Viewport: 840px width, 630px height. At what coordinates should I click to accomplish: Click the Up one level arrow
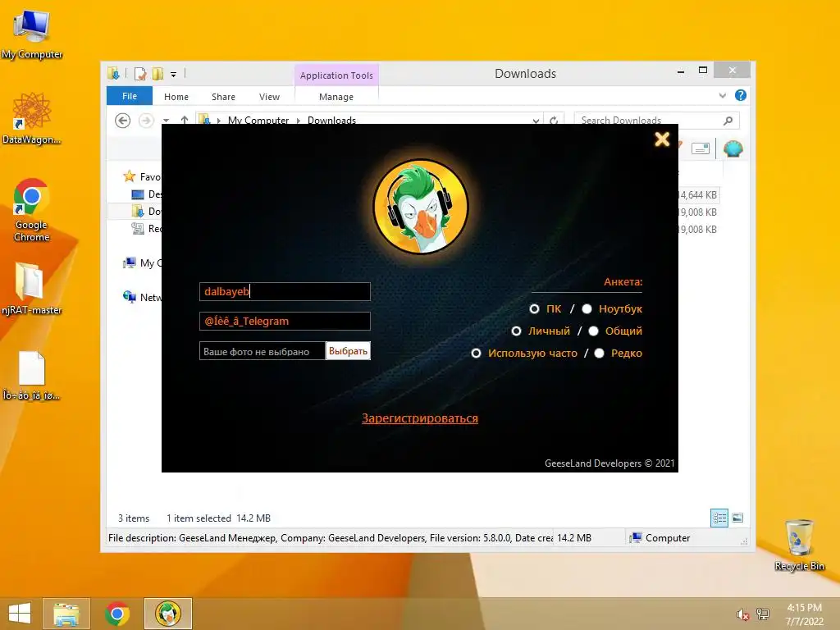pyautogui.click(x=185, y=120)
